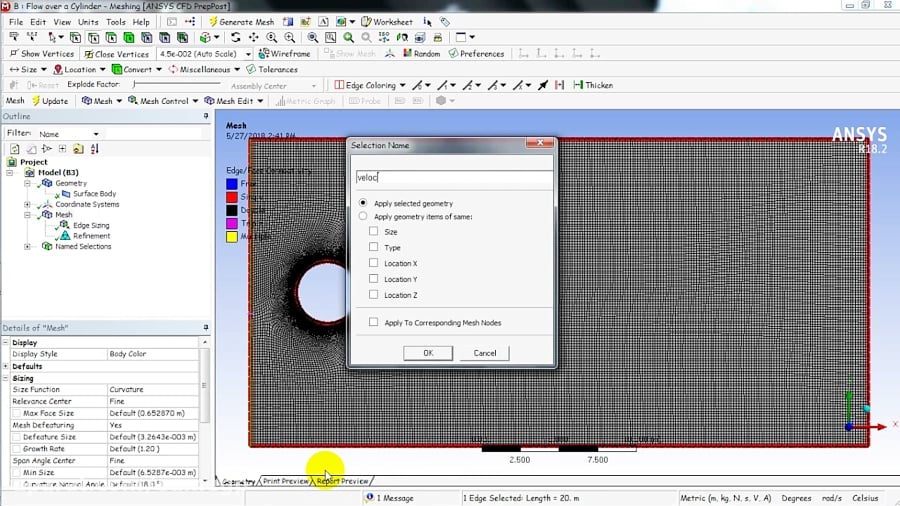Click the Zoom to Fit magnifier
The image size is (900, 506).
tap(312, 37)
